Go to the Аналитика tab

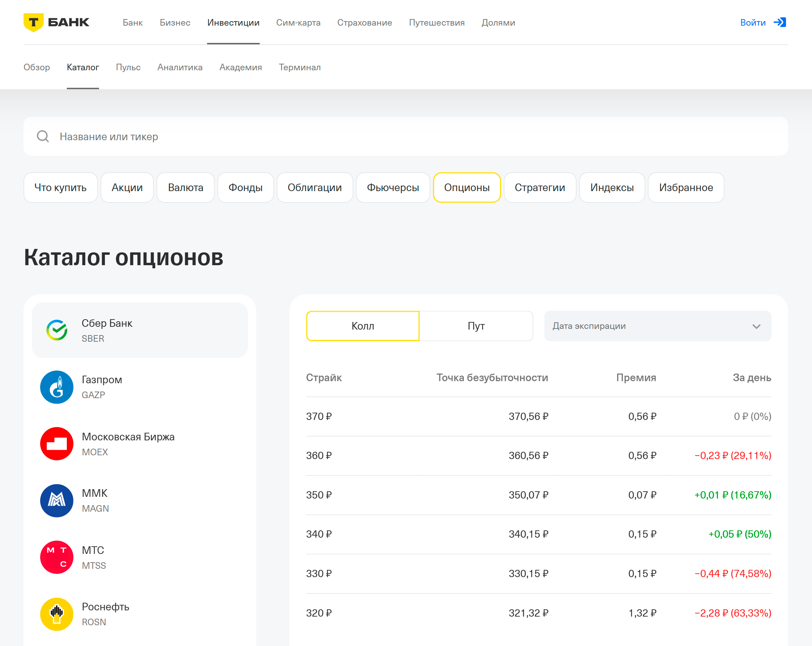point(180,67)
